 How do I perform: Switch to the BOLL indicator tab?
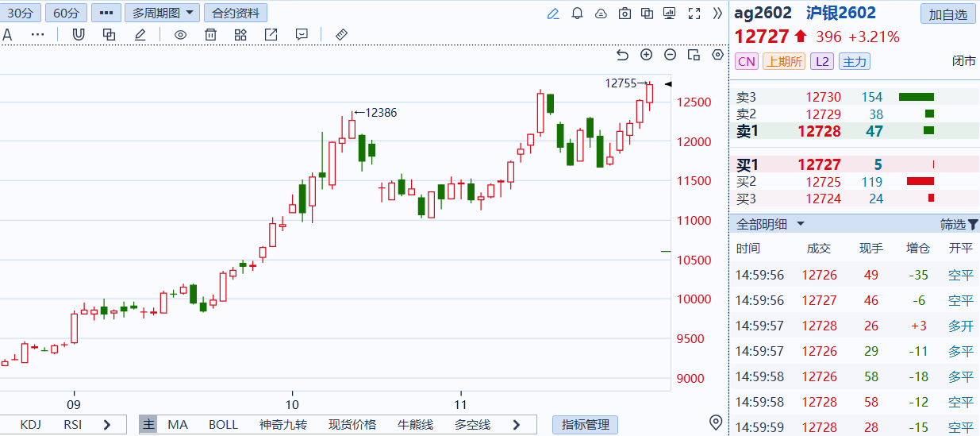click(223, 425)
